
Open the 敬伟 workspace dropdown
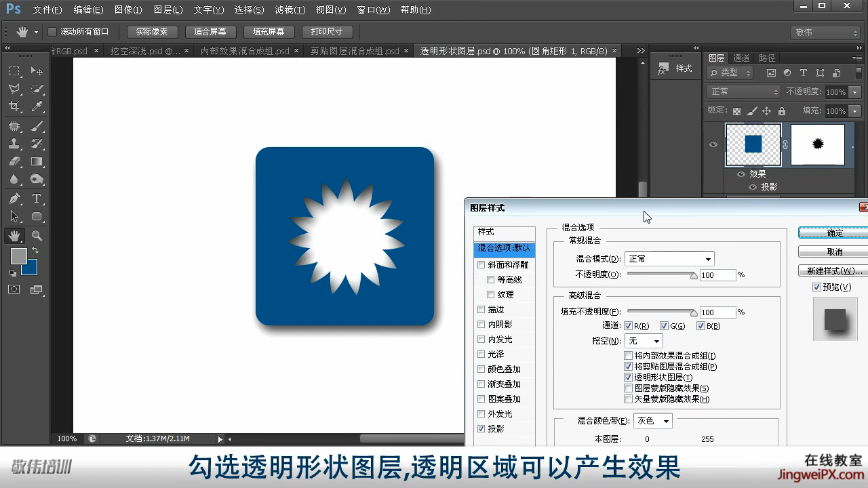825,33
